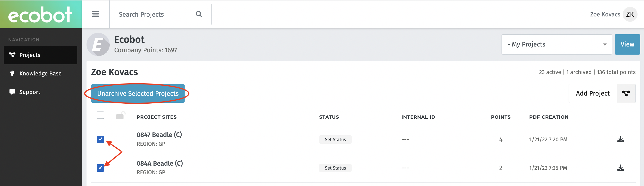The width and height of the screenshot is (644, 186).
Task: Go to Support in the sidebar
Action: 30,92
